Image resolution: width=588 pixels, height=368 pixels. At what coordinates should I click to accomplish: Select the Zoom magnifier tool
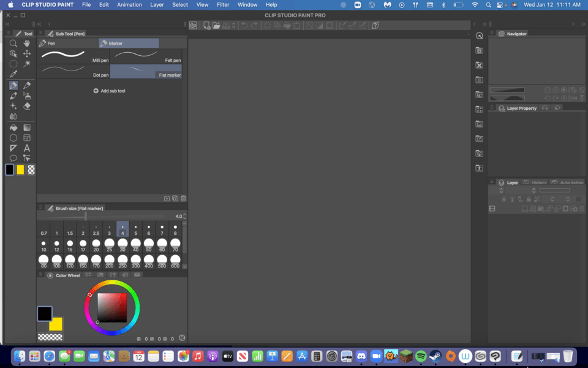click(13, 44)
